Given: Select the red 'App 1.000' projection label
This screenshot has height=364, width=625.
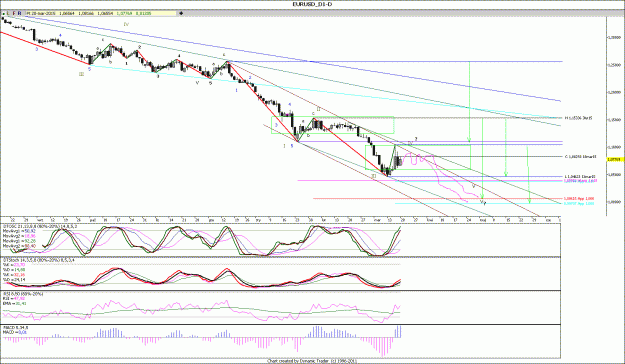Looking at the screenshot, I should pos(579,199).
